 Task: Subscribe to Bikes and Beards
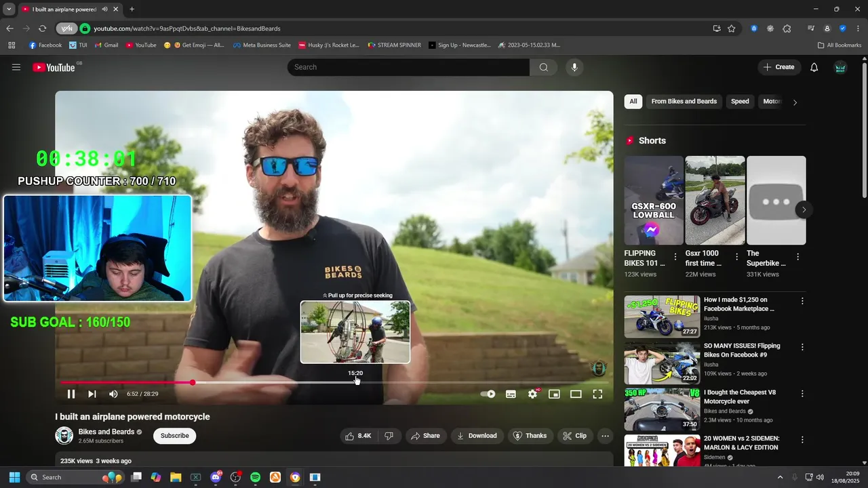point(174,436)
